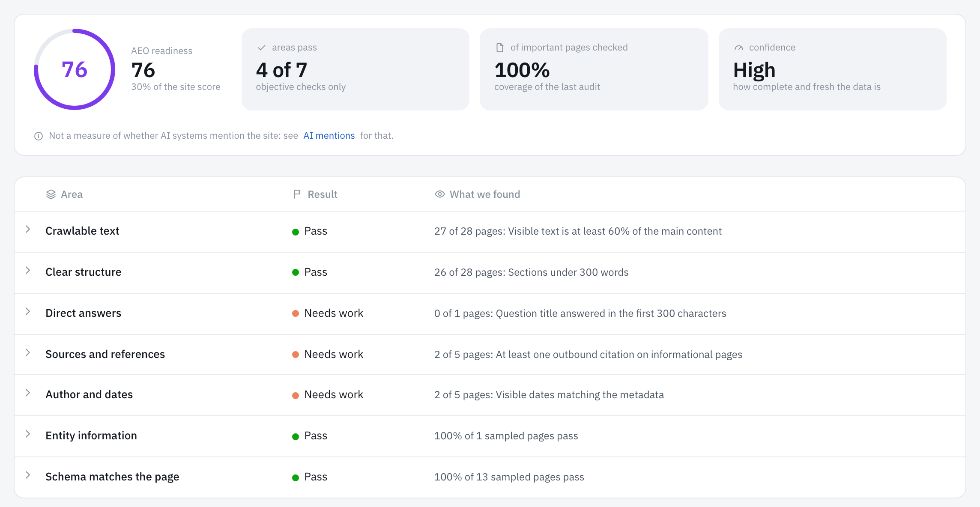Click 'objective checks only' caption

pos(301,87)
